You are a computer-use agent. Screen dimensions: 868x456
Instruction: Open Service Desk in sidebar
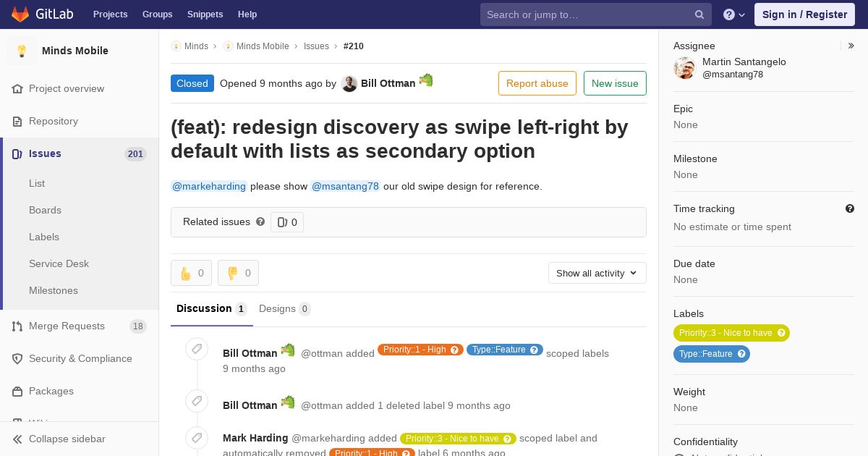(x=59, y=263)
